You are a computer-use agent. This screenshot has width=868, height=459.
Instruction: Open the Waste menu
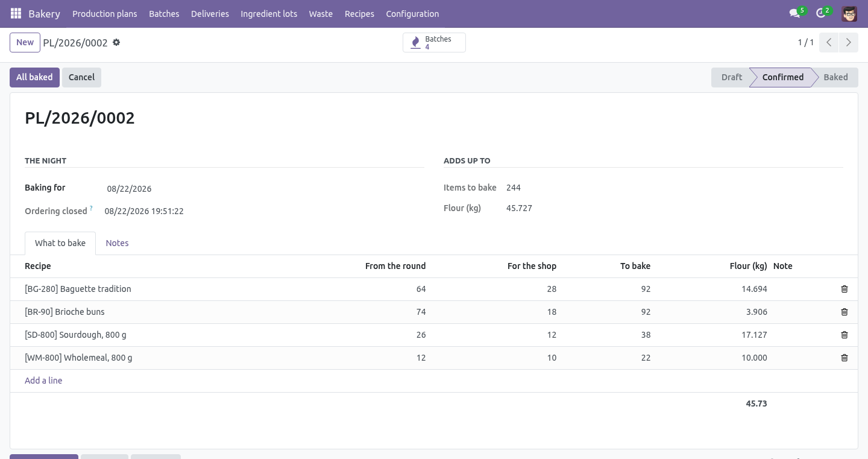[x=321, y=13]
